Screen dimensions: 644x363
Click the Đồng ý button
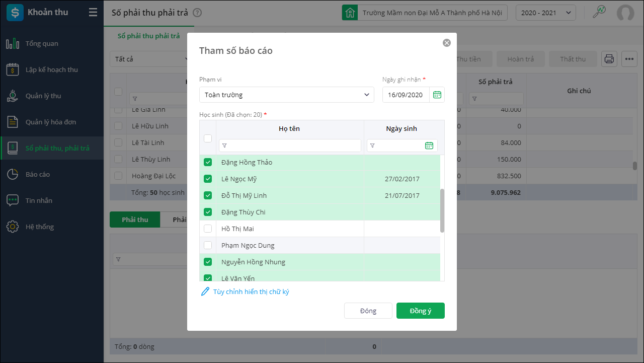tap(421, 311)
